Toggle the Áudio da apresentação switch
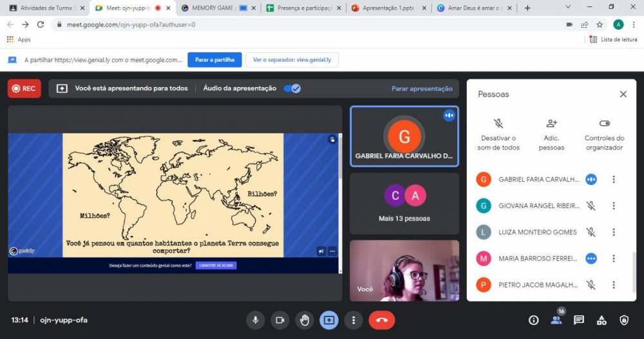 point(292,88)
